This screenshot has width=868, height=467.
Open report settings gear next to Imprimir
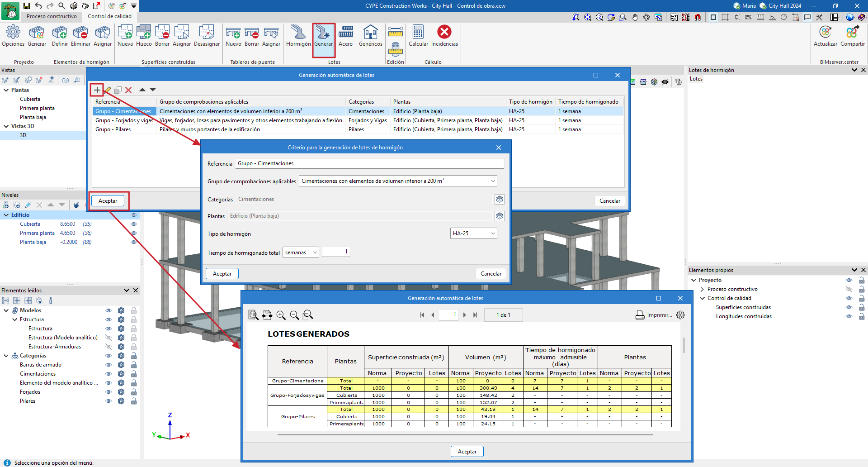coord(680,315)
